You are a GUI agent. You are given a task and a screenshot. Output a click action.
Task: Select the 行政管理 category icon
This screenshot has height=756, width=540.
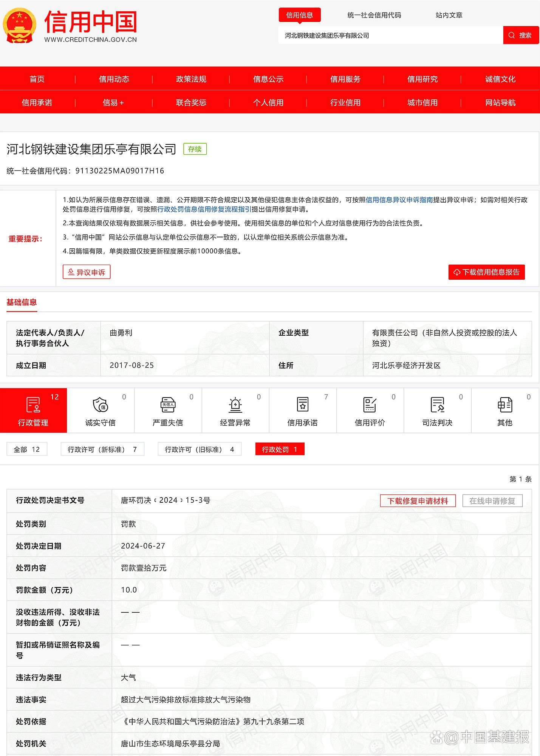[x=33, y=404]
